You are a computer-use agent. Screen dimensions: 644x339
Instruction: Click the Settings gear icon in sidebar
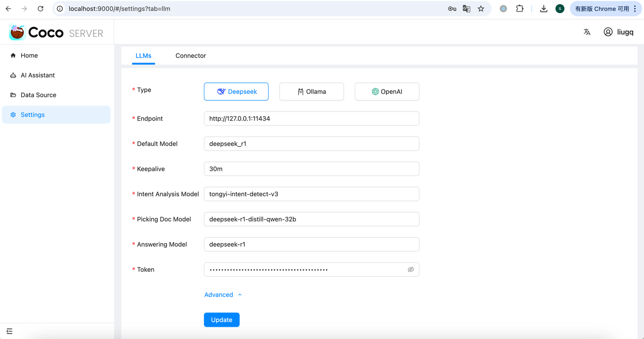pos(13,115)
